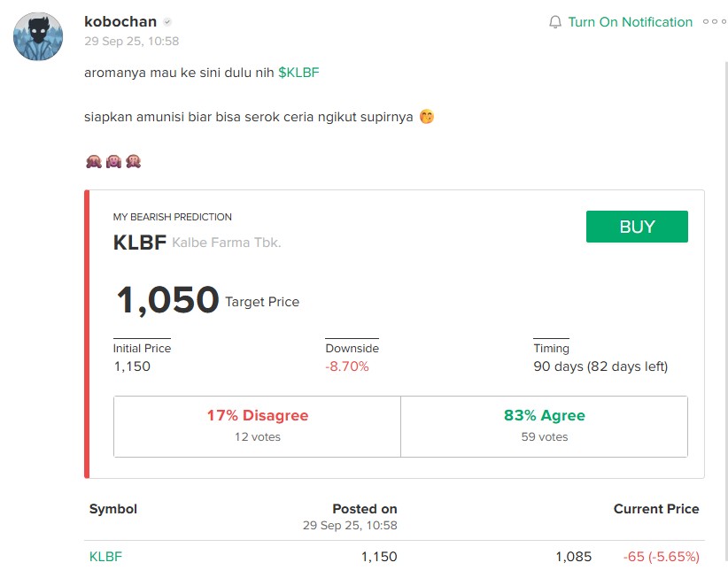Image resolution: width=728 pixels, height=578 pixels.
Task: Click the first monkey emoji
Action: 93,161
